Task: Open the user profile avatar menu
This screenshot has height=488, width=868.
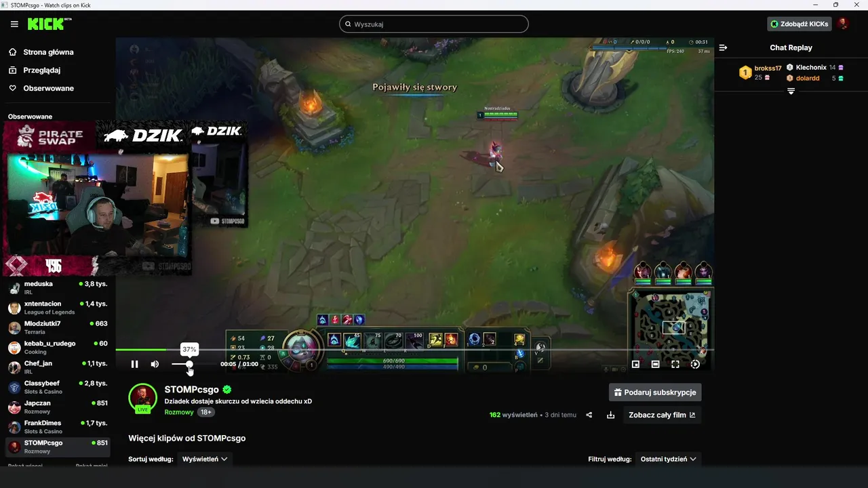Action: coord(843,24)
